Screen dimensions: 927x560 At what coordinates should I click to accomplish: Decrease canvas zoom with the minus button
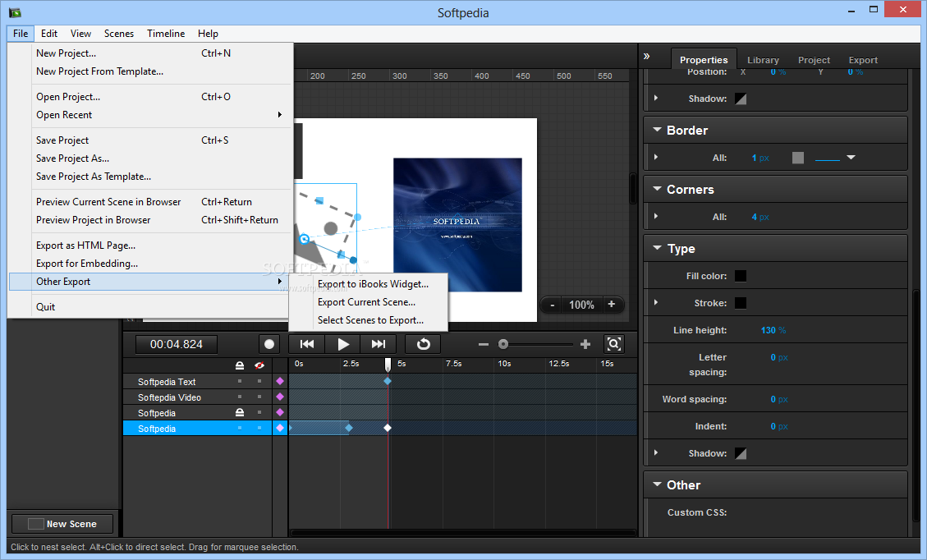coord(553,305)
